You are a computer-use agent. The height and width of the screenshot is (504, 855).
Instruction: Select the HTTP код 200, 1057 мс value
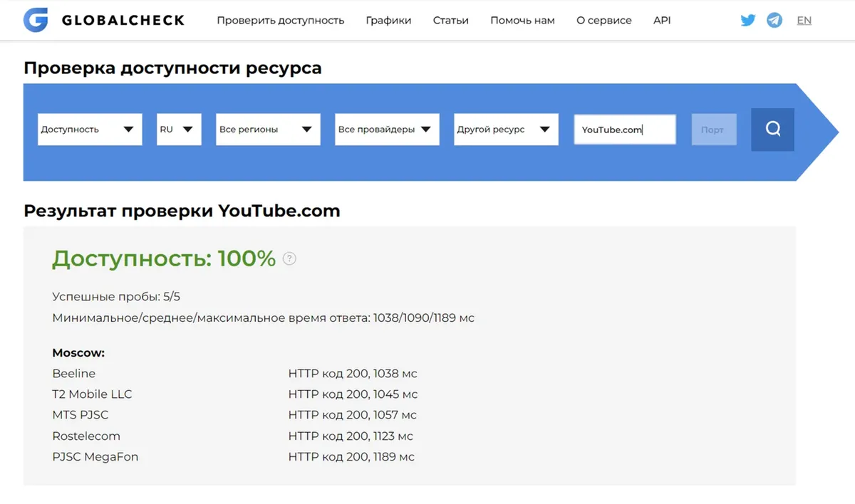click(x=353, y=414)
